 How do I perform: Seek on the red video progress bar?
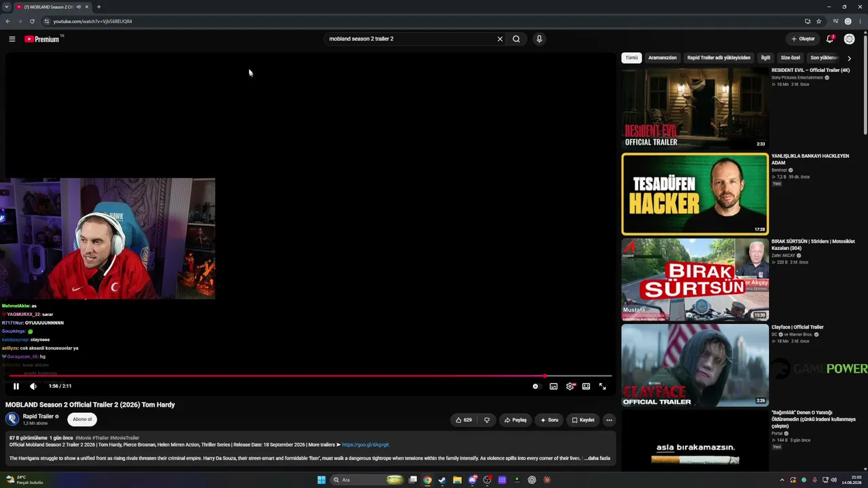pyautogui.click(x=311, y=375)
